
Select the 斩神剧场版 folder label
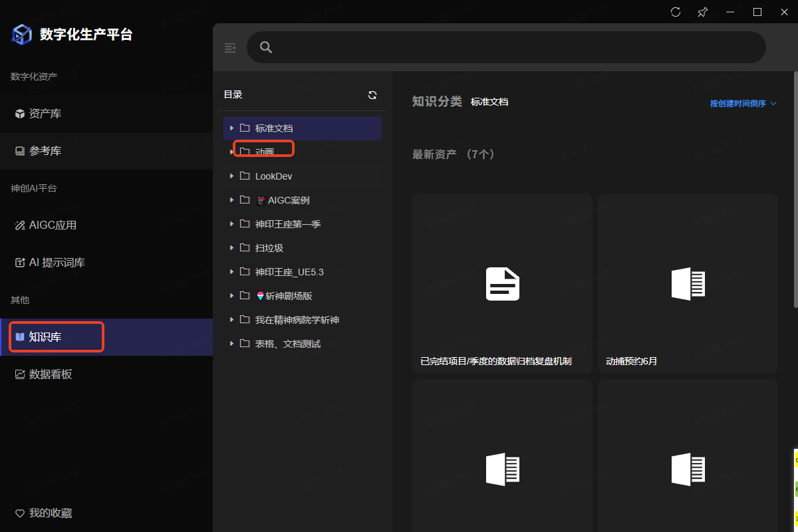284,296
